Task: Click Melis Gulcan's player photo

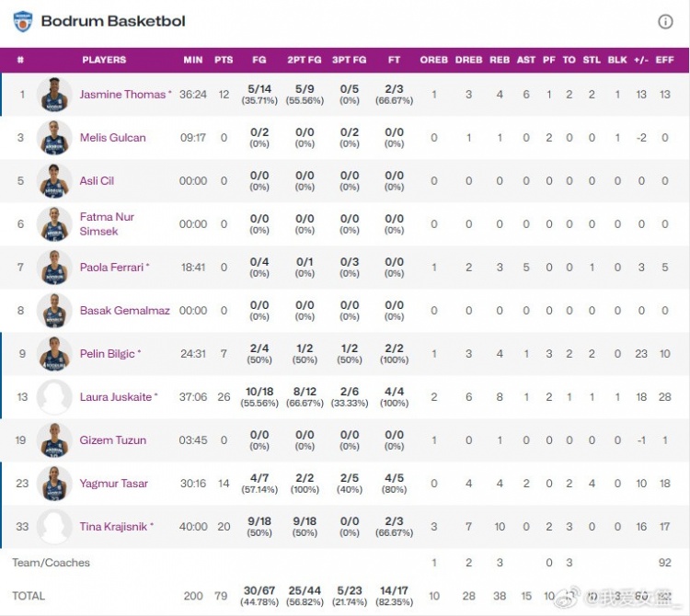Action: (x=54, y=138)
